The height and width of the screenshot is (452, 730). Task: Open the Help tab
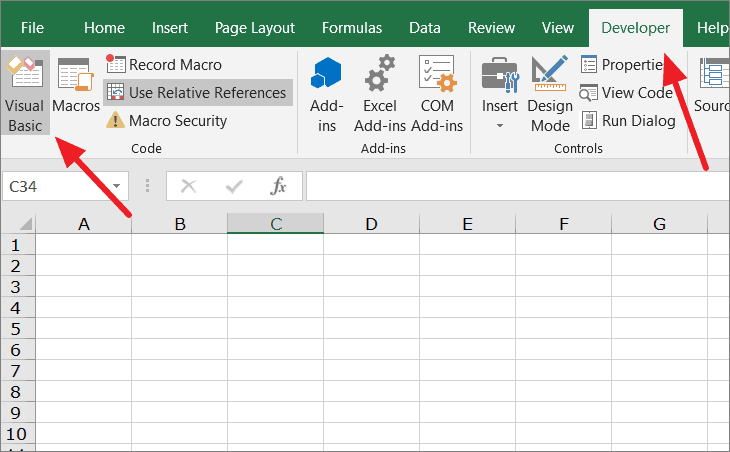coord(711,28)
